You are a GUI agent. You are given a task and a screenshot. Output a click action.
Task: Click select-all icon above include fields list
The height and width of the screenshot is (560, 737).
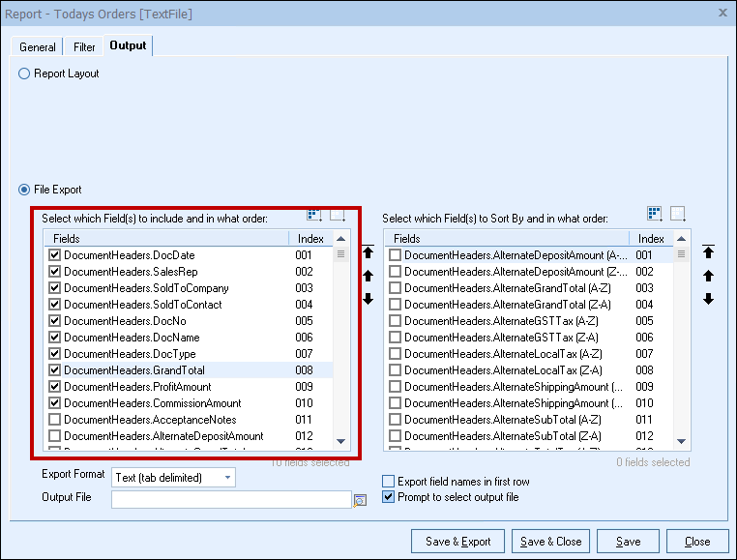pos(314,215)
